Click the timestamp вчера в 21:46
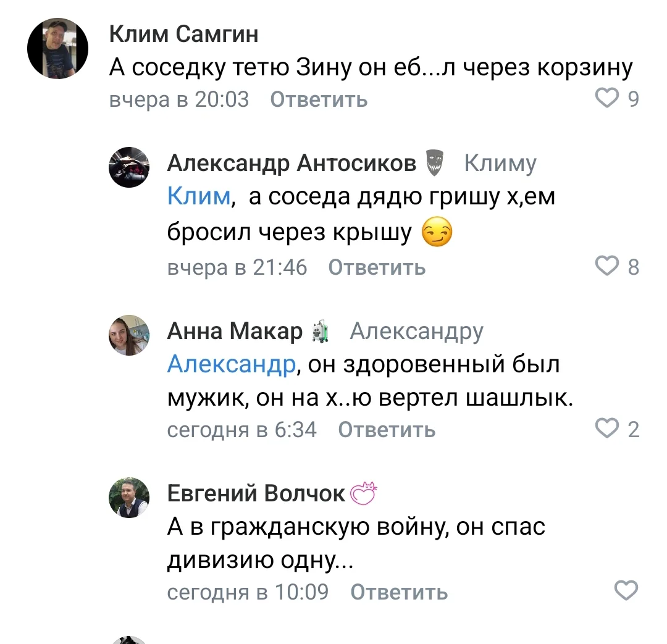This screenshot has width=667, height=644. (237, 267)
